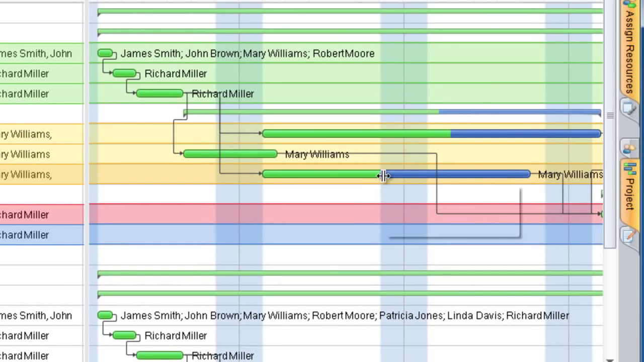Click the topmost green summary bar
The height and width of the screenshot is (362, 644).
click(350, 11)
